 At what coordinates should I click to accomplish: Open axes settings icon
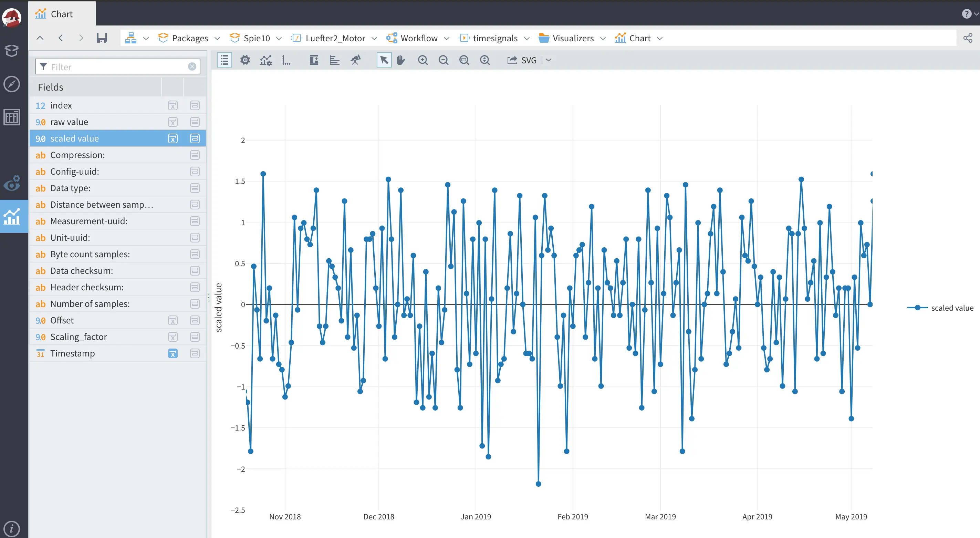tap(286, 60)
